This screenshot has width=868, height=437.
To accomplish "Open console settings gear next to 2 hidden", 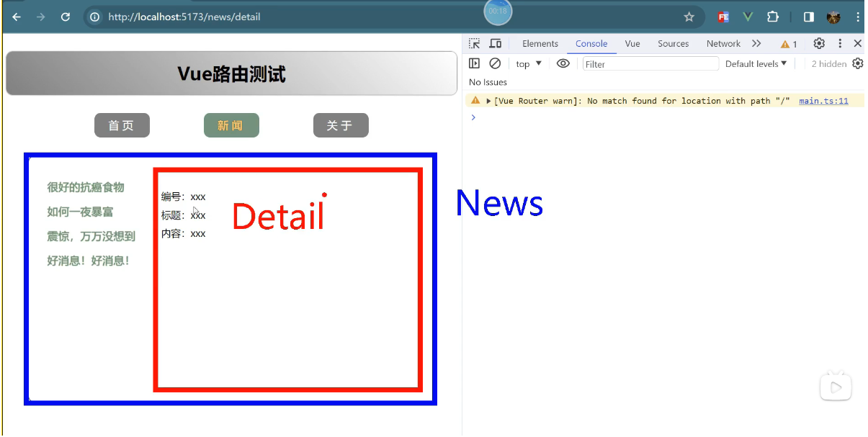I will (x=857, y=63).
